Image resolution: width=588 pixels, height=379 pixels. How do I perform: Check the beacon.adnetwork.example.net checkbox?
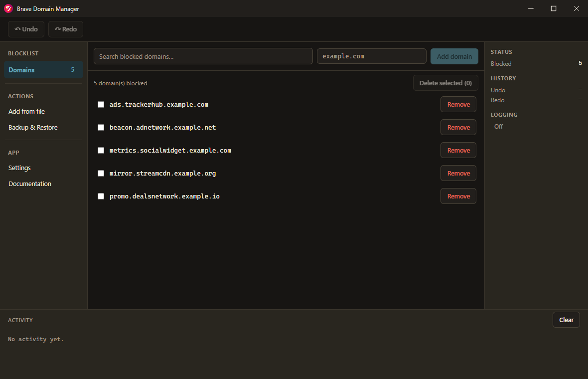(101, 128)
